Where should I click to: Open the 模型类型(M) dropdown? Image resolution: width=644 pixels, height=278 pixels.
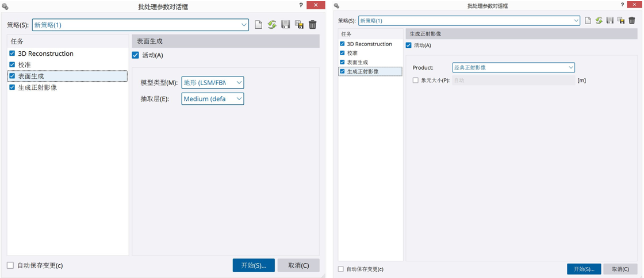pos(213,83)
